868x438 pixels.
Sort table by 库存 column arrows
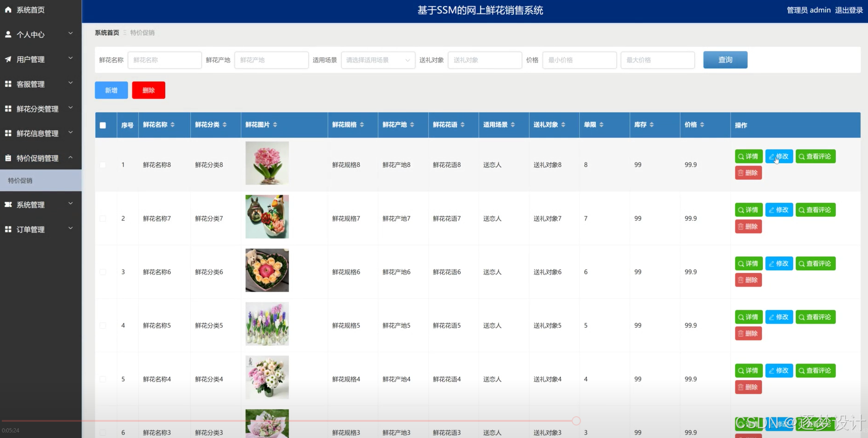coord(652,125)
